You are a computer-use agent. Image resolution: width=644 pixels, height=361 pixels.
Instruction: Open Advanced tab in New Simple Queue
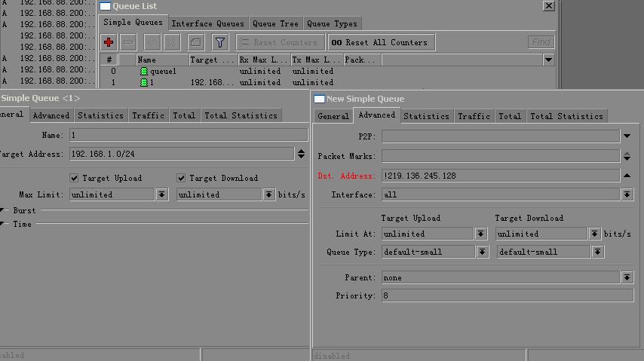pos(376,115)
